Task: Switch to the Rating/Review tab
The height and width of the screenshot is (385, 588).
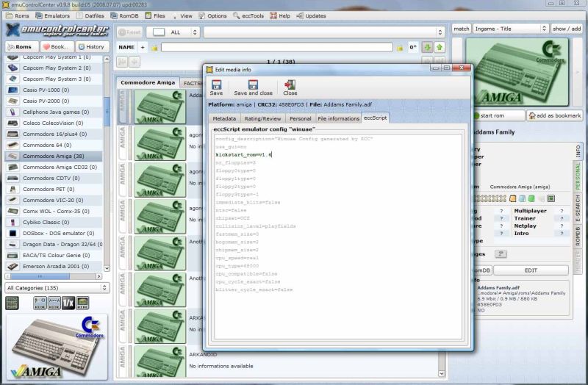Action: click(x=262, y=118)
